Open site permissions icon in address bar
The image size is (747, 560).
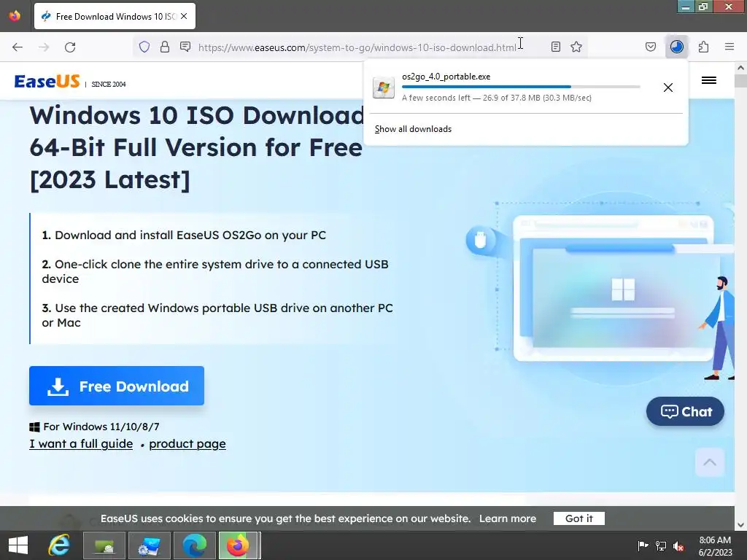click(x=185, y=47)
